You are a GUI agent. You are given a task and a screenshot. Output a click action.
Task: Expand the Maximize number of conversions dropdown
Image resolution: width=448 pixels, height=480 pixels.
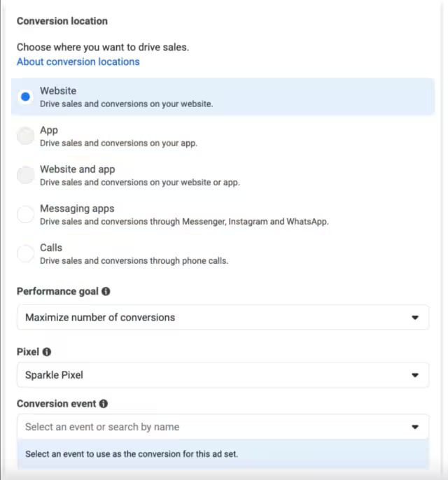pos(223,317)
